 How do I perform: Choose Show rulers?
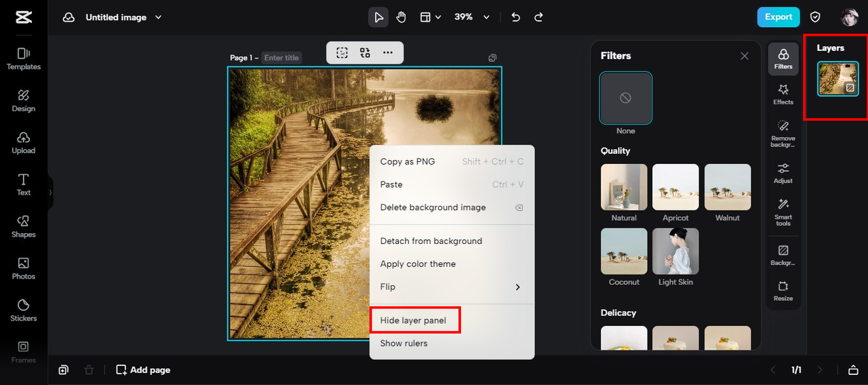click(452, 343)
